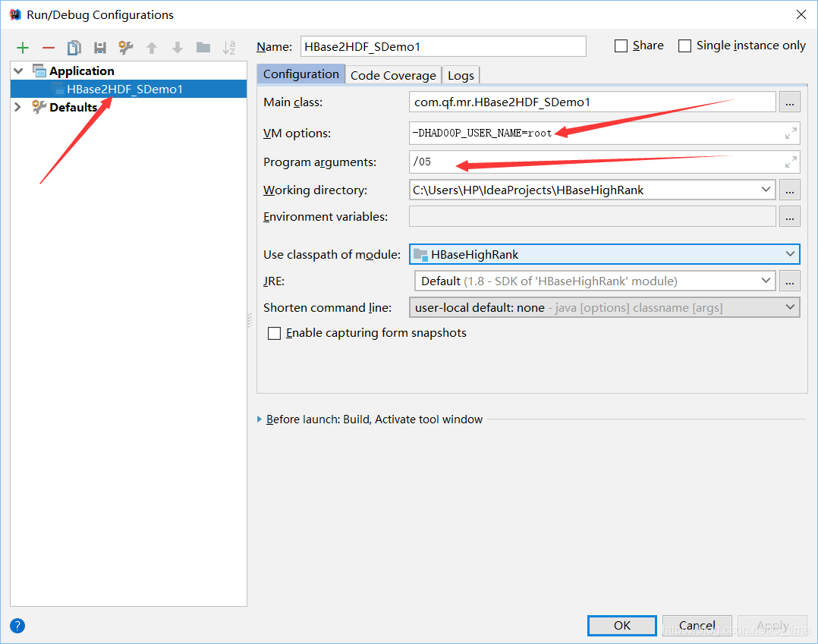This screenshot has width=818, height=644.
Task: Remove the selected configuration
Action: click(49, 48)
